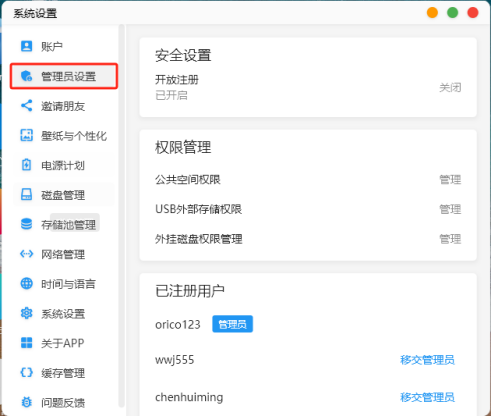Open the 邀请朋友 share icon

[27, 106]
